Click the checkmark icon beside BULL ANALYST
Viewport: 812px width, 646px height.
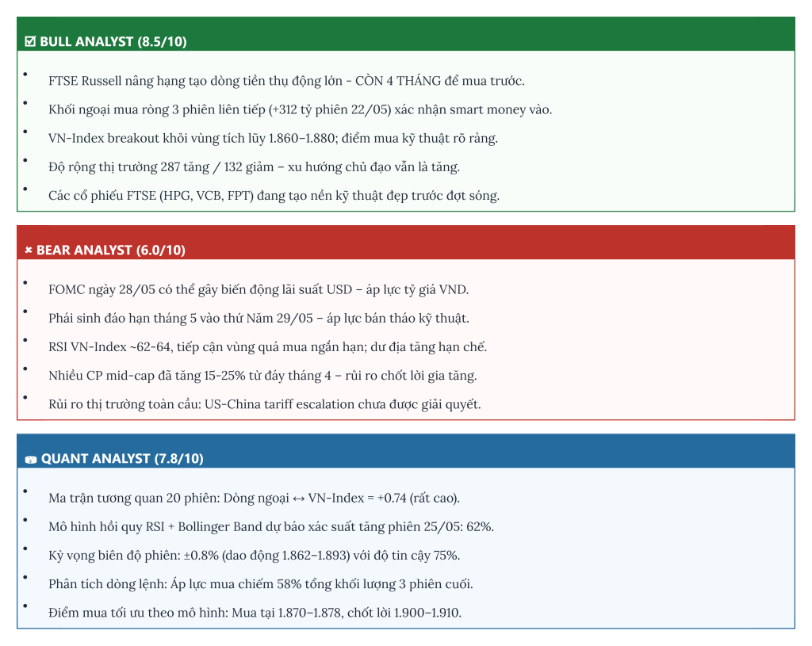click(31, 41)
